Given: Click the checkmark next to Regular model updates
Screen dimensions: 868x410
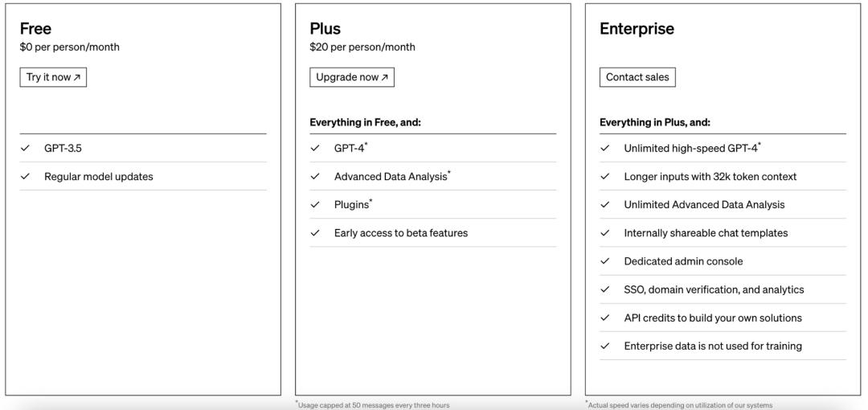Looking at the screenshot, I should (x=26, y=177).
